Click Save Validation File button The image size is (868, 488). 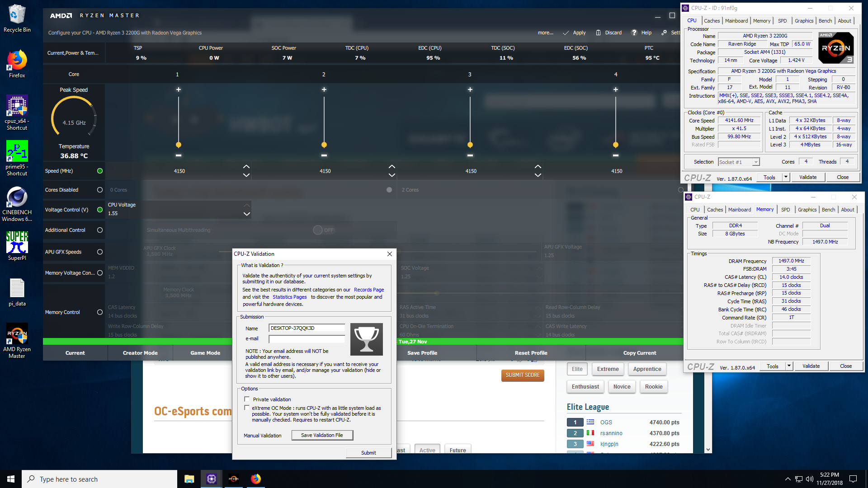322,435
